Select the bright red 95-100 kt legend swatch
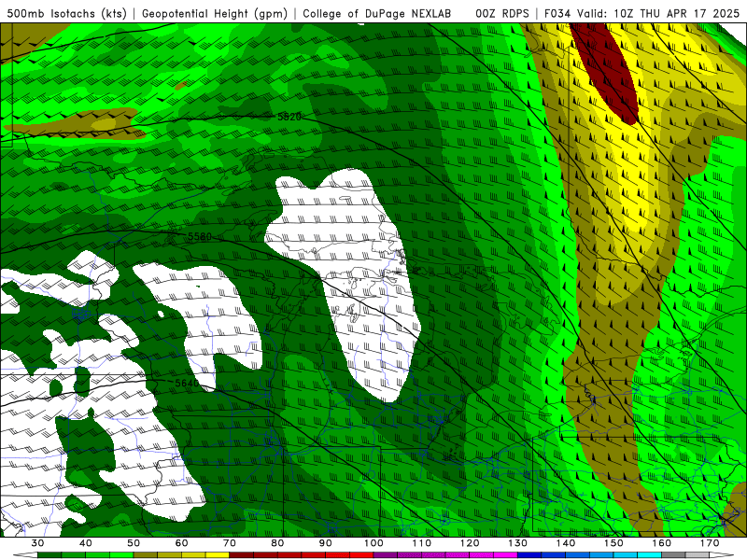Screen dimensions: 747x560 tap(361, 555)
